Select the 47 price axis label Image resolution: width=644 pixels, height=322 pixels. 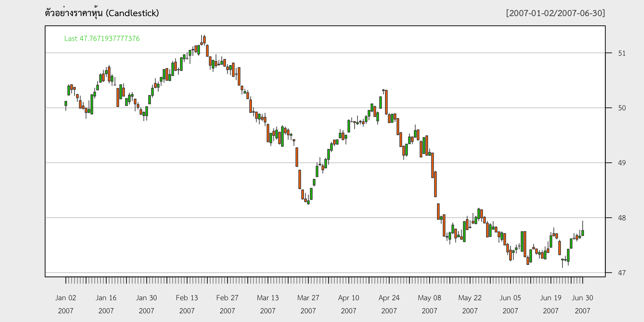click(622, 273)
